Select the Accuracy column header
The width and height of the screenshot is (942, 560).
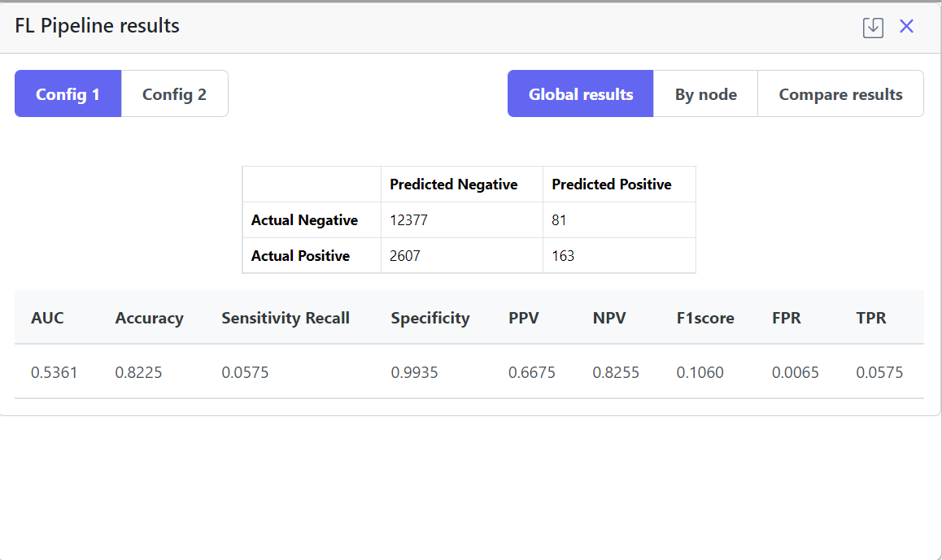pos(149,318)
